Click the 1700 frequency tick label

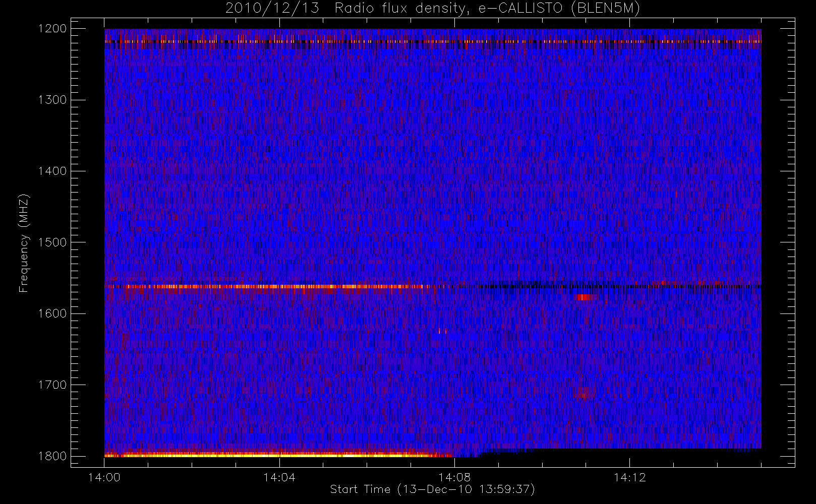point(52,385)
